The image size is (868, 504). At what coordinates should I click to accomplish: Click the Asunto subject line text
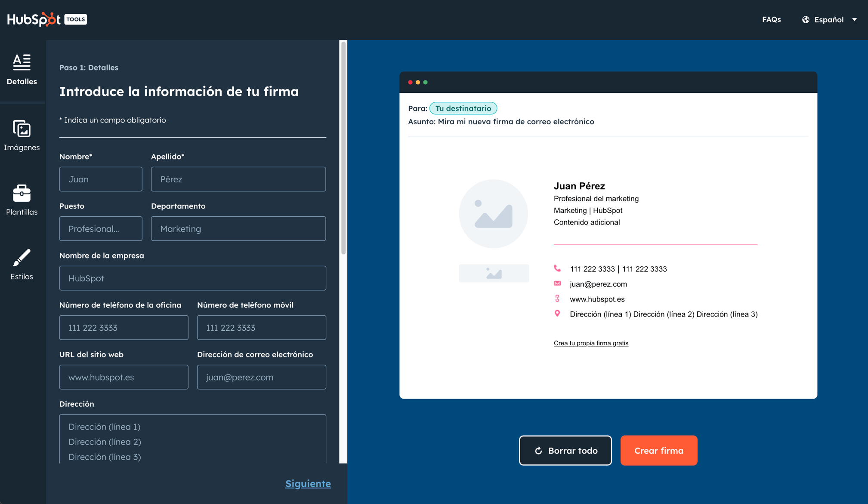501,122
